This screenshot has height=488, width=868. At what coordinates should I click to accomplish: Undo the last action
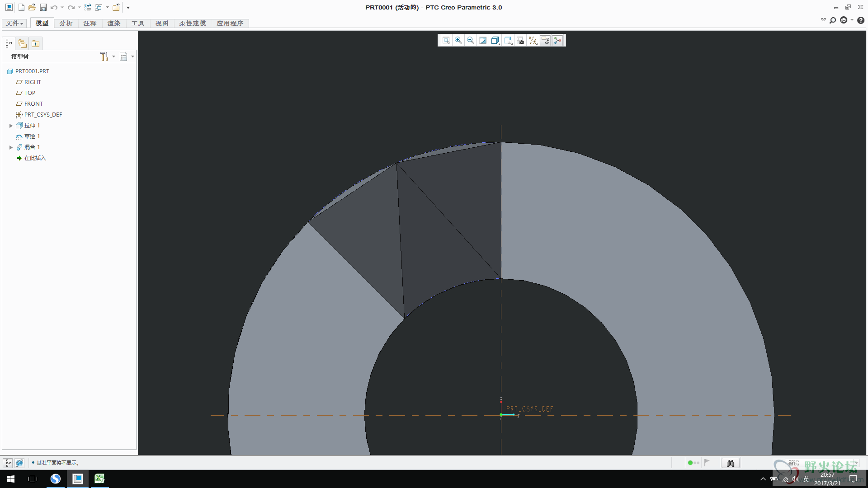54,7
